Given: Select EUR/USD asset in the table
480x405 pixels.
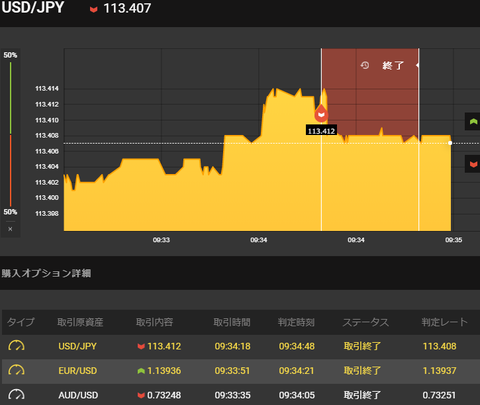Looking at the screenshot, I should 78,371.
